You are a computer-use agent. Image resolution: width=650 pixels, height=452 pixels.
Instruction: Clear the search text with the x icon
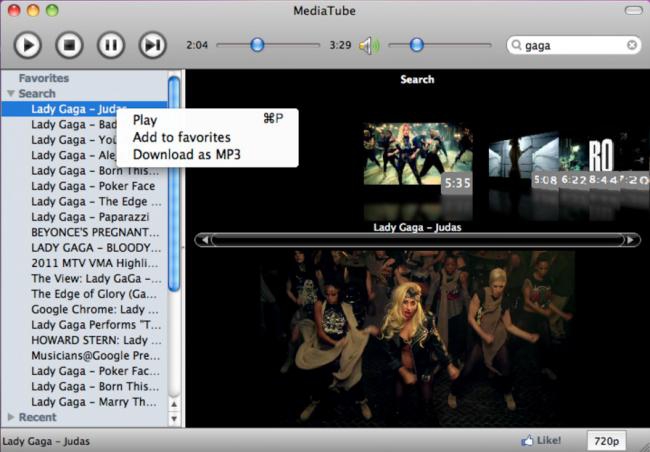pos(631,45)
